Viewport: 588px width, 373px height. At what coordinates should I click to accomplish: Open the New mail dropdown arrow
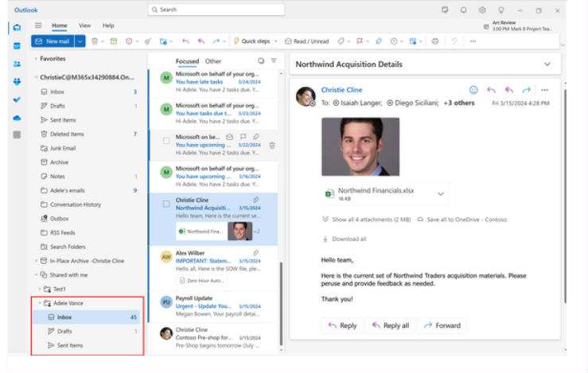80,41
